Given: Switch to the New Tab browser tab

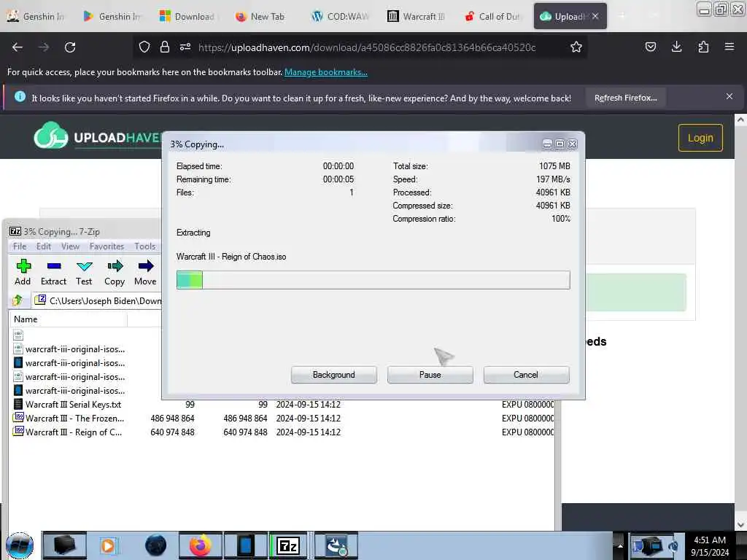Looking at the screenshot, I should (260, 16).
